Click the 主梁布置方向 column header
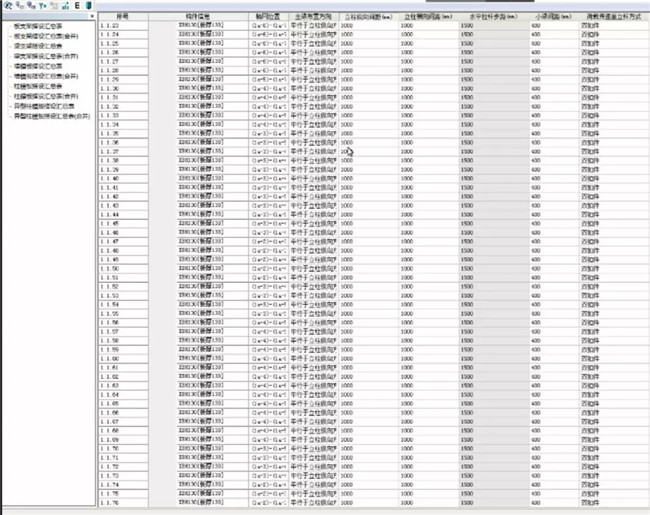Image resolution: width=650 pixels, height=515 pixels. tap(313, 17)
